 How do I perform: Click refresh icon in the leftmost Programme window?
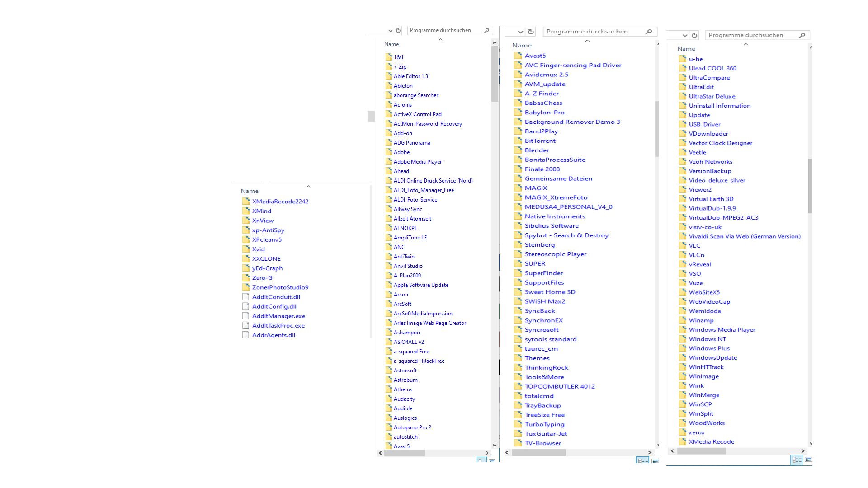398,31
